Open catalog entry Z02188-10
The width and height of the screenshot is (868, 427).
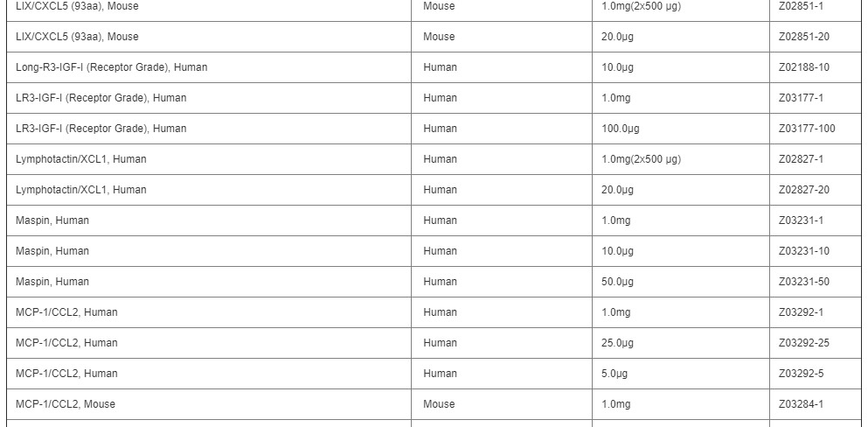click(x=804, y=67)
